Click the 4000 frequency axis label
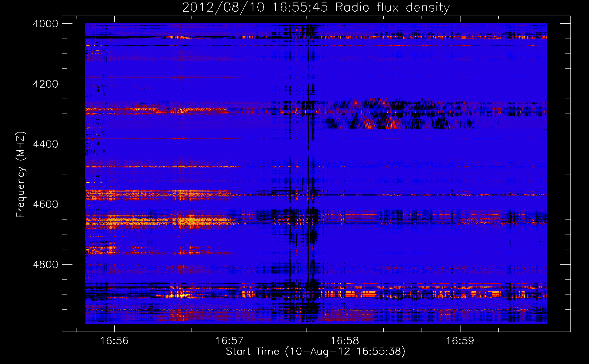Image resolution: width=589 pixels, height=364 pixels. coord(46,24)
